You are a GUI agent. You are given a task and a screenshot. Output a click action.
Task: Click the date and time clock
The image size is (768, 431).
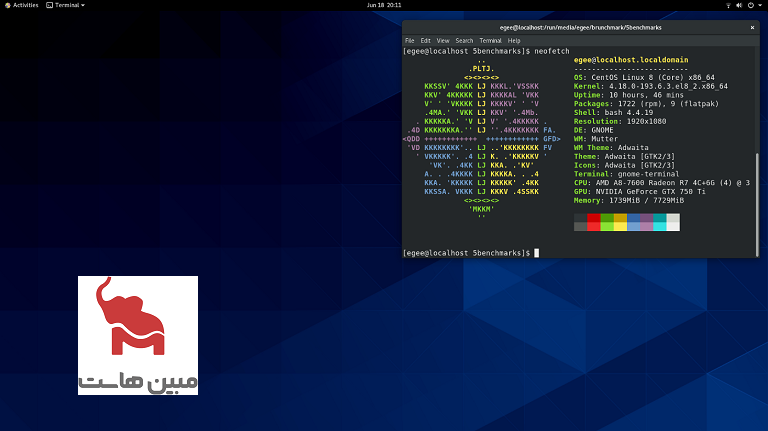(384, 5)
